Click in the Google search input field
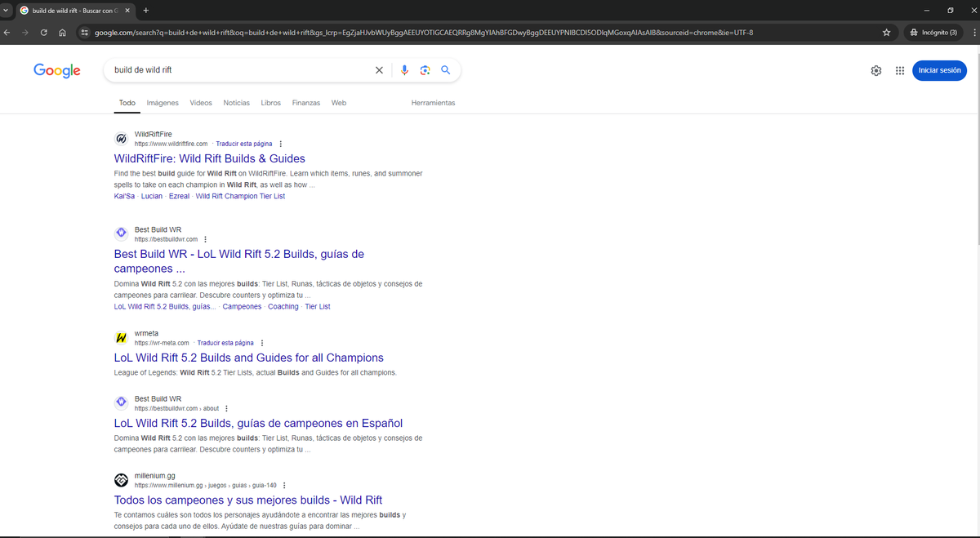This screenshot has width=980, height=538. 241,70
